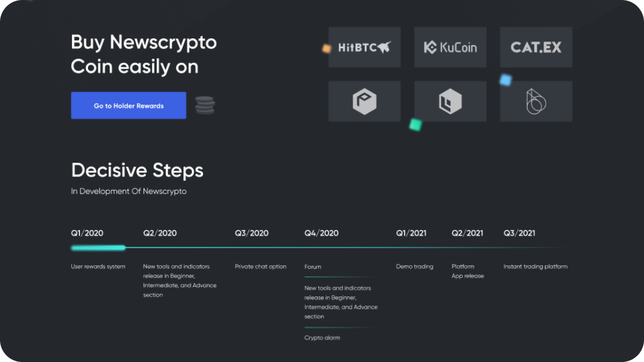Click the 'Demo trading' milestone text
This screenshot has width=644, height=362.
tap(414, 266)
